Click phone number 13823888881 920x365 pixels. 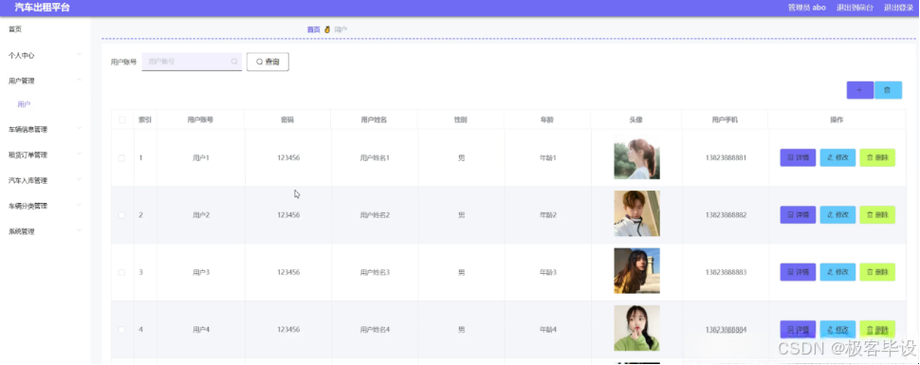(x=726, y=158)
